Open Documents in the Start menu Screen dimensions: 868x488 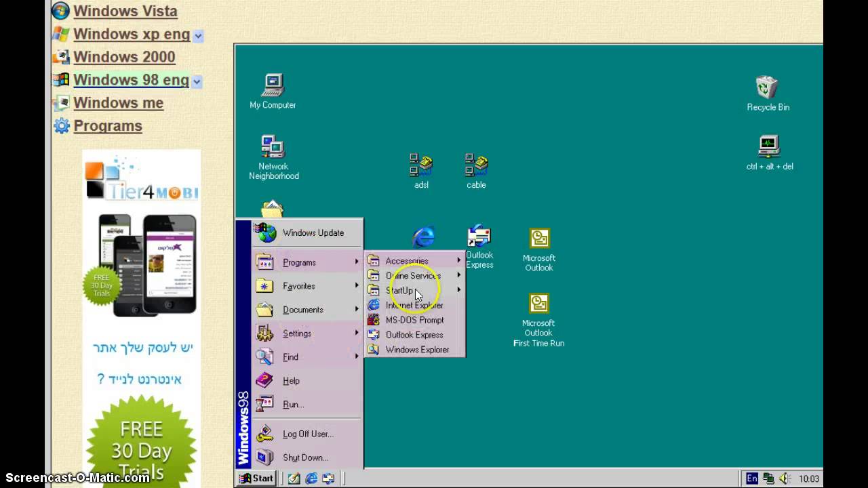pyautogui.click(x=307, y=310)
